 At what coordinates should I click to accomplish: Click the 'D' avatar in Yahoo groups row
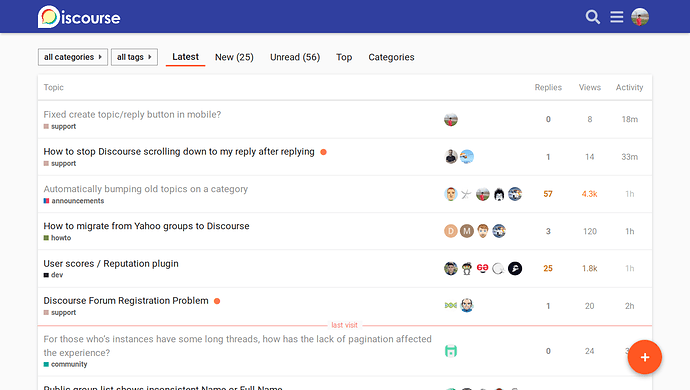[451, 231]
